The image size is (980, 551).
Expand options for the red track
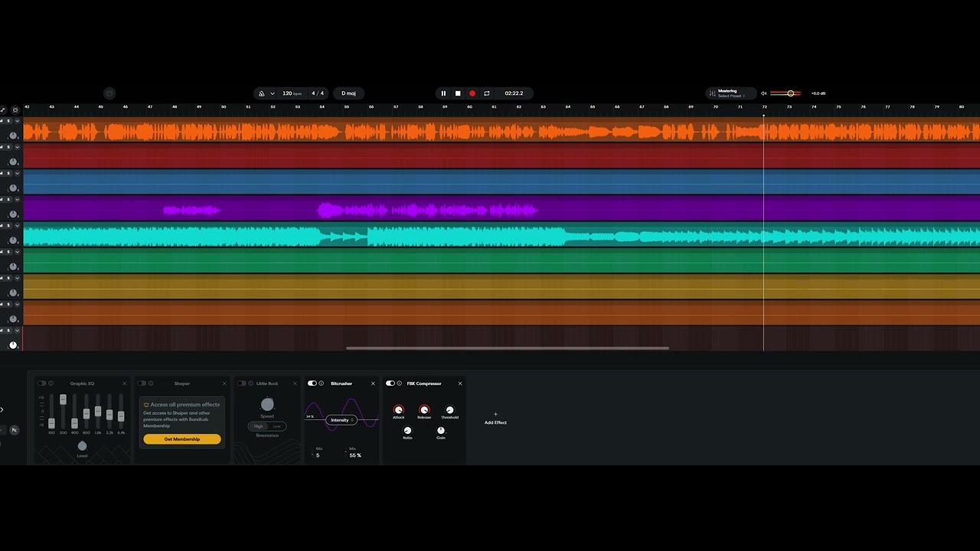(x=17, y=147)
